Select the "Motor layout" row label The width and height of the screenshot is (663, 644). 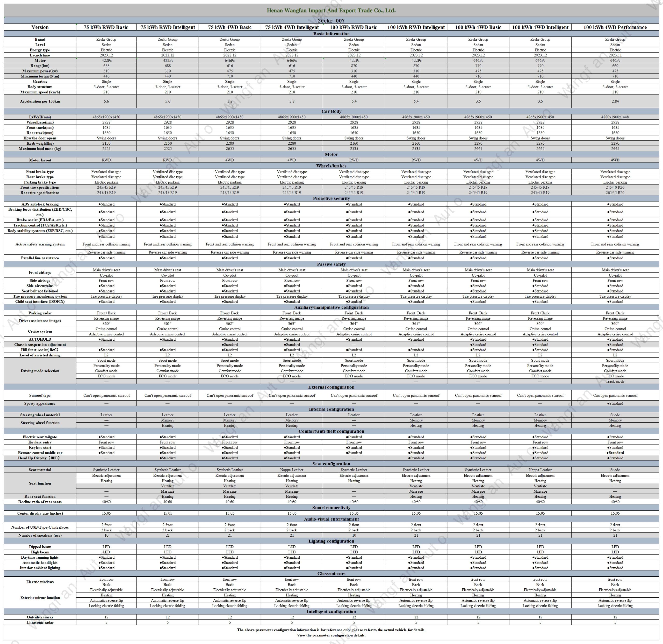pos(40,160)
